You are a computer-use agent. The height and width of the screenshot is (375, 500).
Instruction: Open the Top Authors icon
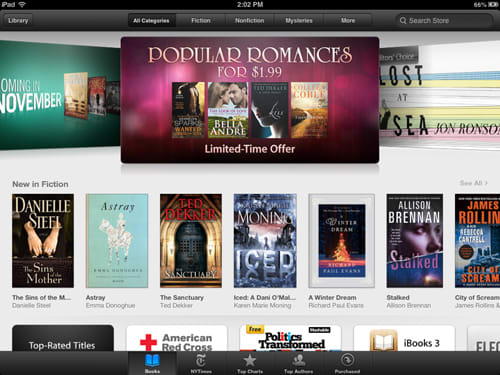(x=299, y=360)
